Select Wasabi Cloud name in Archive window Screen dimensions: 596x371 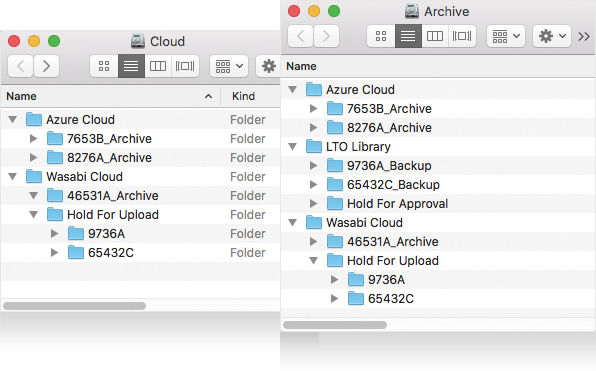coord(364,223)
